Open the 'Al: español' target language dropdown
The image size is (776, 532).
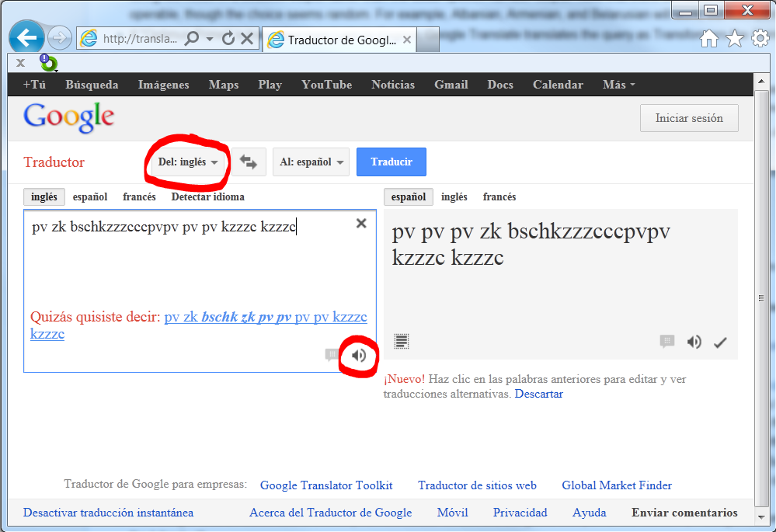(311, 162)
